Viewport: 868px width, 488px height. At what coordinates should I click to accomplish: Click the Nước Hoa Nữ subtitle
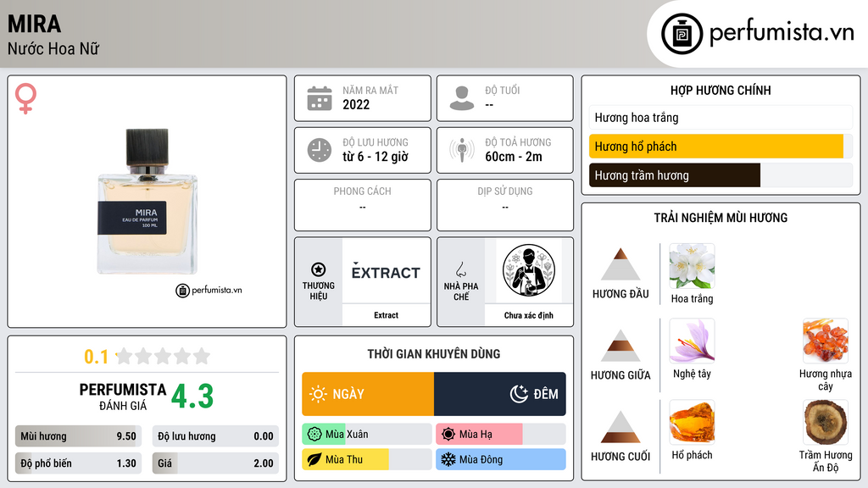53,48
